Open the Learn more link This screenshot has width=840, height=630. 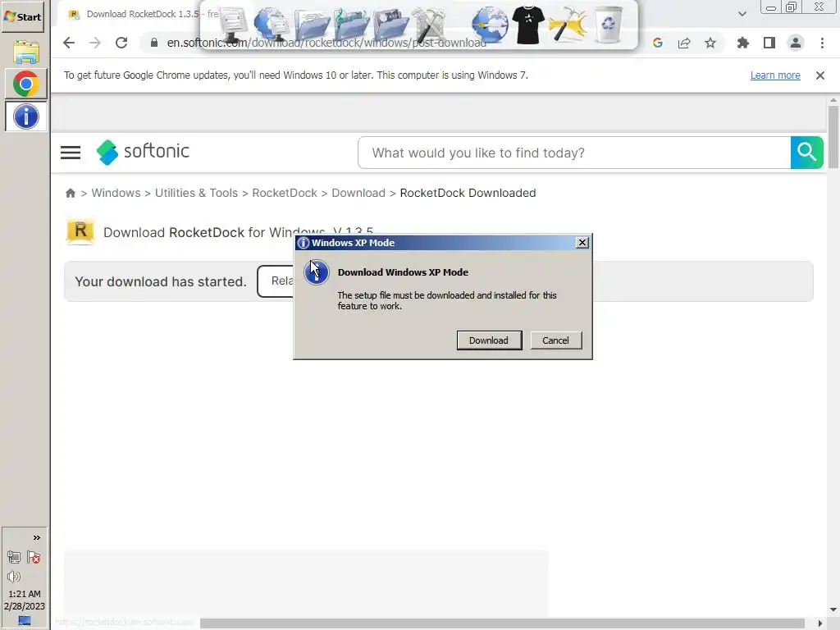point(775,75)
